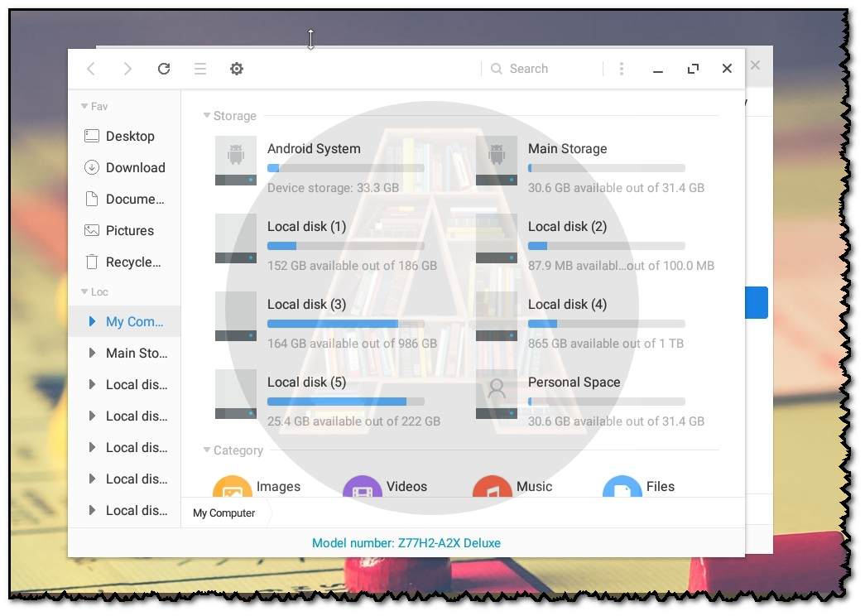Expand the My Computer tree node

(x=92, y=321)
